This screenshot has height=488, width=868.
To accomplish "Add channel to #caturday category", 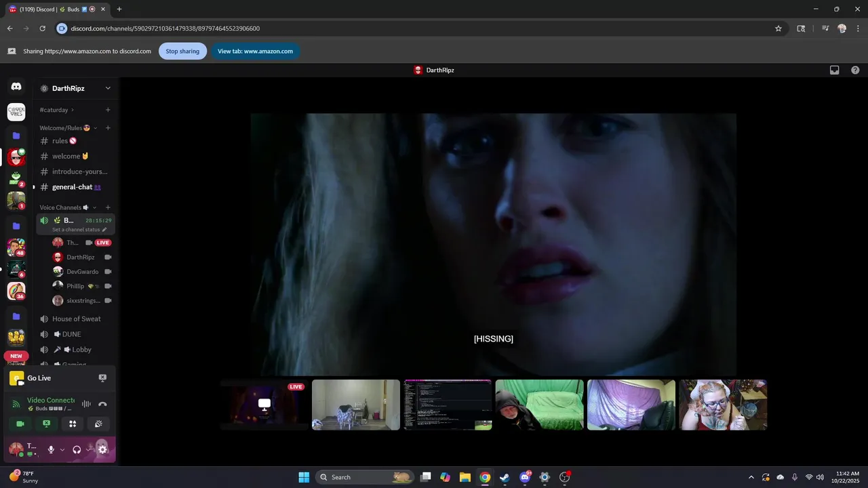I will coord(108,110).
